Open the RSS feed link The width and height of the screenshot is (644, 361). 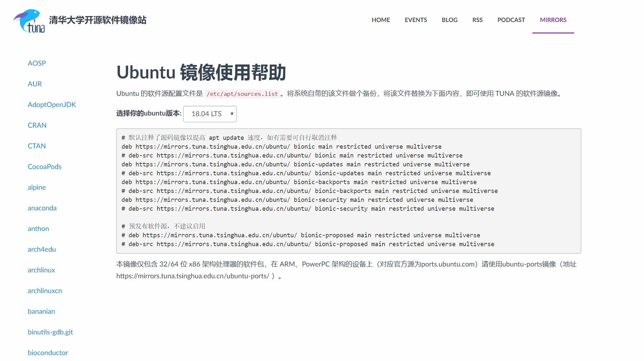(x=477, y=20)
